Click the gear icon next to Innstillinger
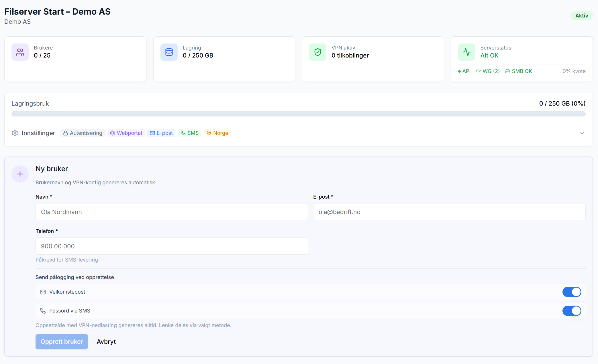The image size is (598, 364). pos(15,133)
